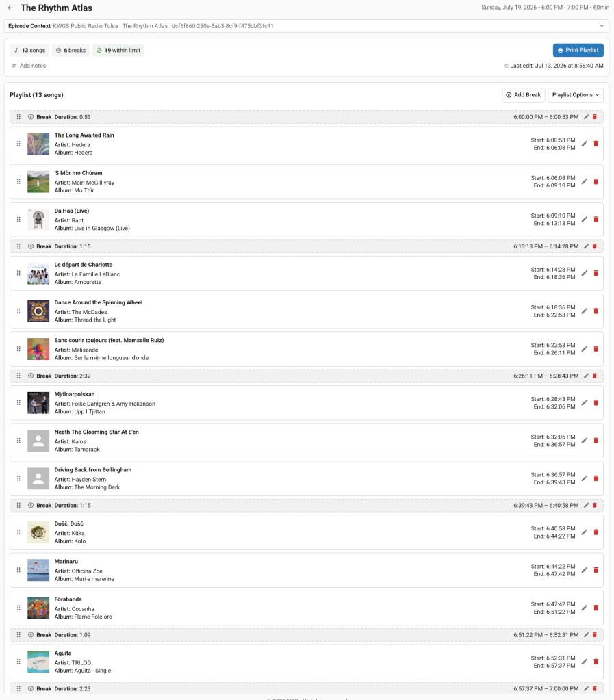Edit the Fòrabanda song times

(x=584, y=608)
